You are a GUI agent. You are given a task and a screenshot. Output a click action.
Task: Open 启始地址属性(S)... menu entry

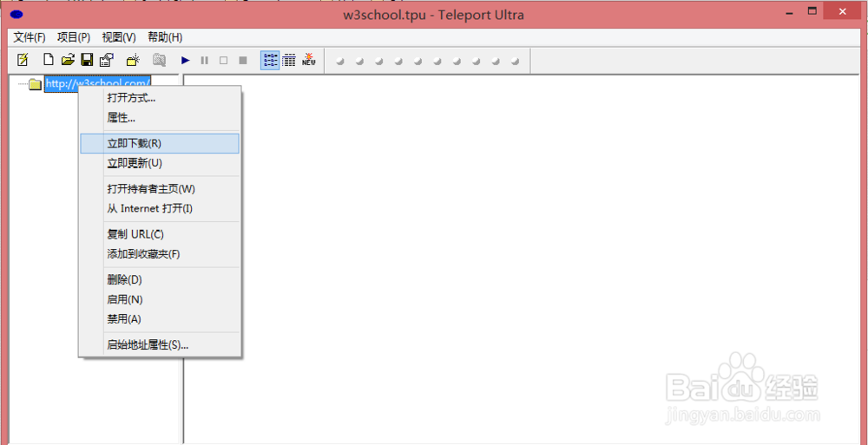[160, 345]
